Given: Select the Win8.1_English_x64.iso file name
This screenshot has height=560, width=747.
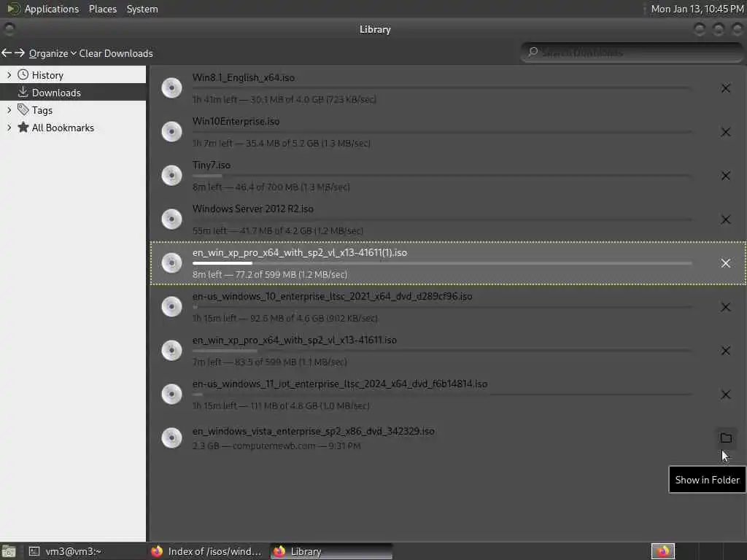Looking at the screenshot, I should [x=244, y=77].
